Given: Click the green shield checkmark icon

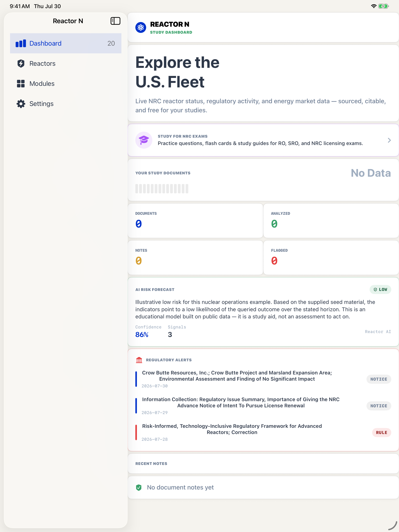Looking at the screenshot, I should [x=139, y=487].
